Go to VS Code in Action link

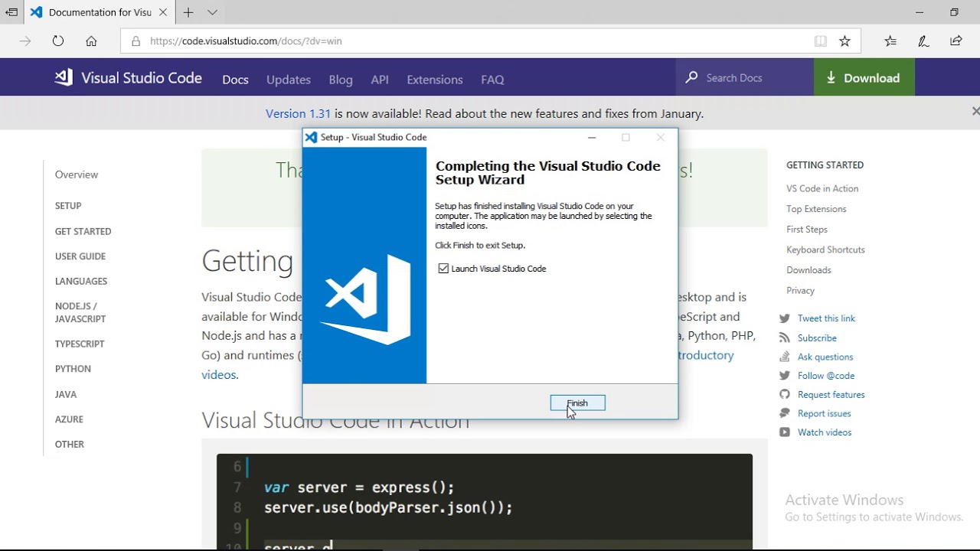click(822, 189)
